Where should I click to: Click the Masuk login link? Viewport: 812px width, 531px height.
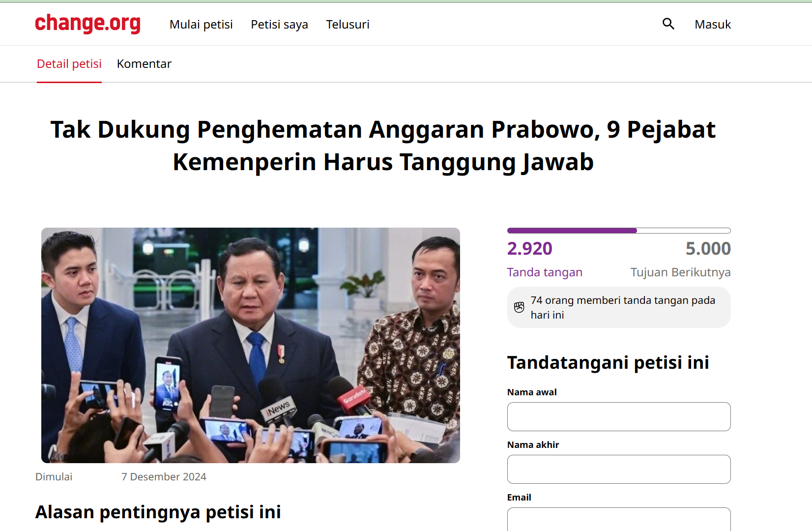(713, 24)
